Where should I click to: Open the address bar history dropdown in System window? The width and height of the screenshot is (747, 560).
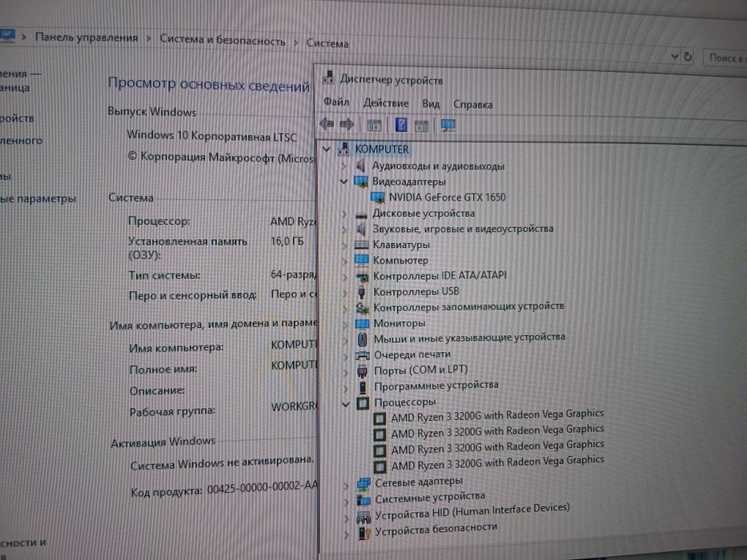click(x=675, y=56)
